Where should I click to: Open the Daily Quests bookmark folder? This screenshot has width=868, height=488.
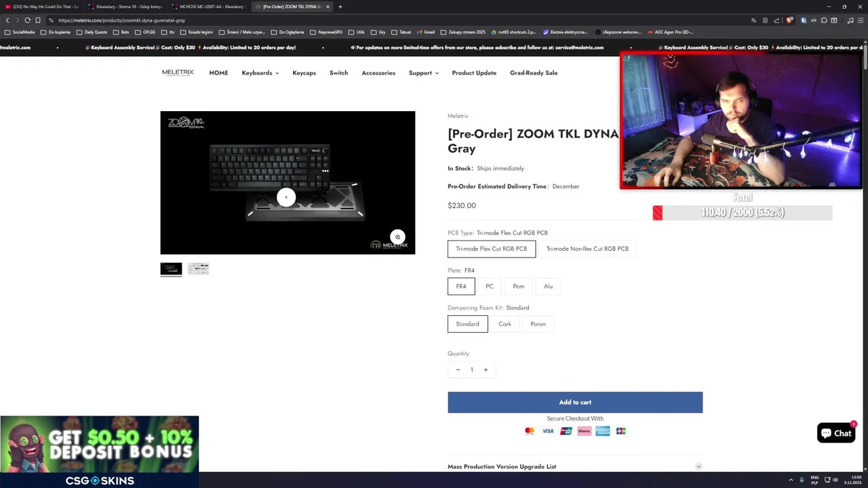coord(92,32)
